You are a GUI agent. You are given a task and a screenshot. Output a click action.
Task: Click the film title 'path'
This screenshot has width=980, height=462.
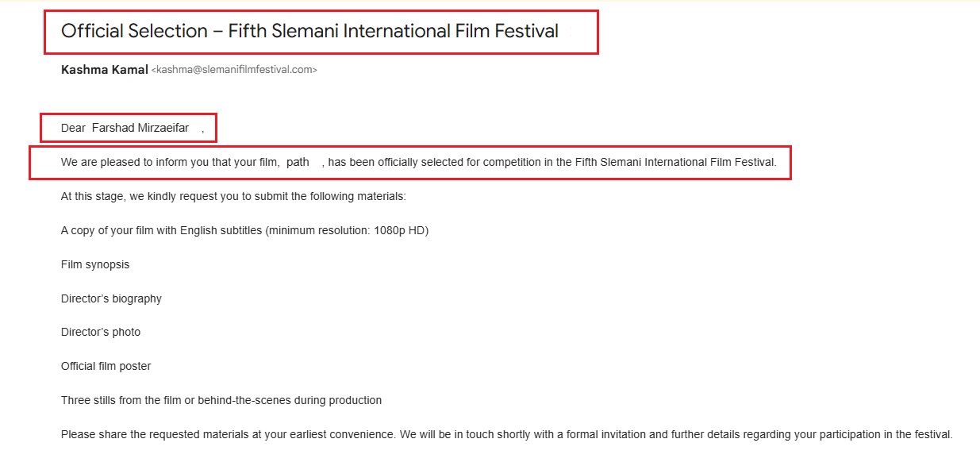coord(298,162)
